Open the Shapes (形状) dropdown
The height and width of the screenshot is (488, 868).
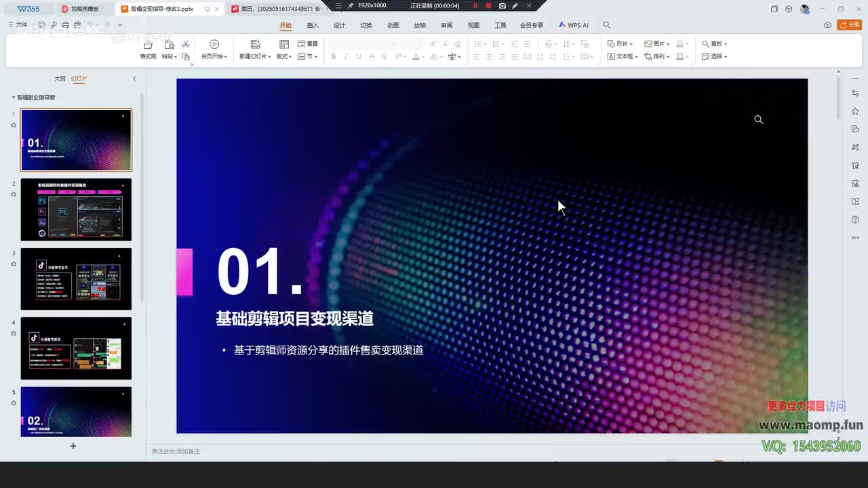pos(620,44)
